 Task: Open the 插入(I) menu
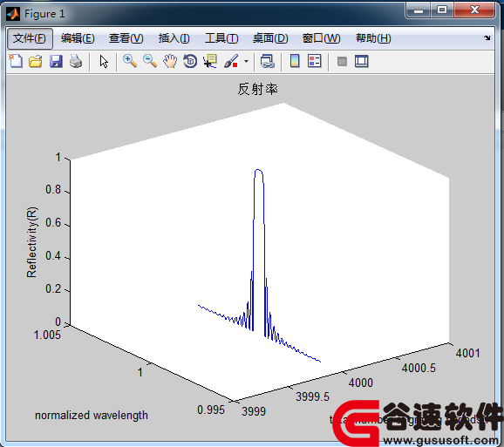pyautogui.click(x=174, y=38)
